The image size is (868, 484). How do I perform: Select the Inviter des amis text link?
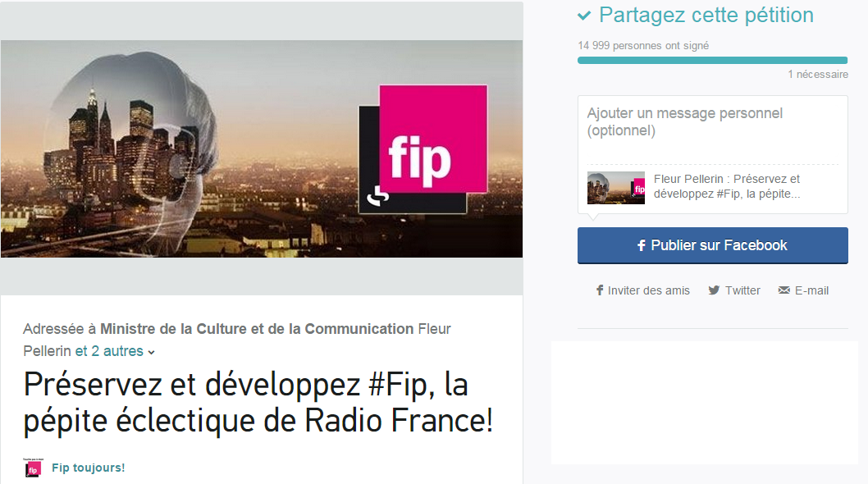coord(649,290)
